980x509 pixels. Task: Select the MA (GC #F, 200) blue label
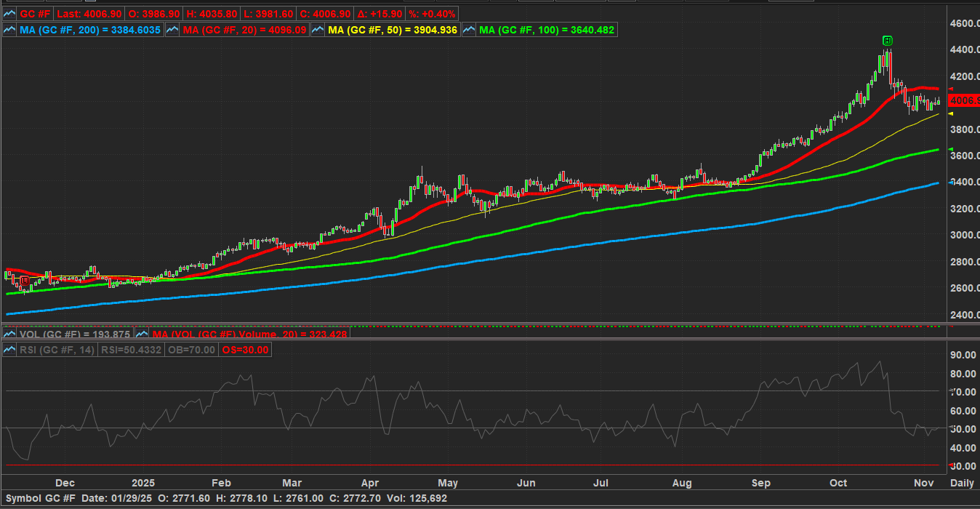tap(90, 30)
